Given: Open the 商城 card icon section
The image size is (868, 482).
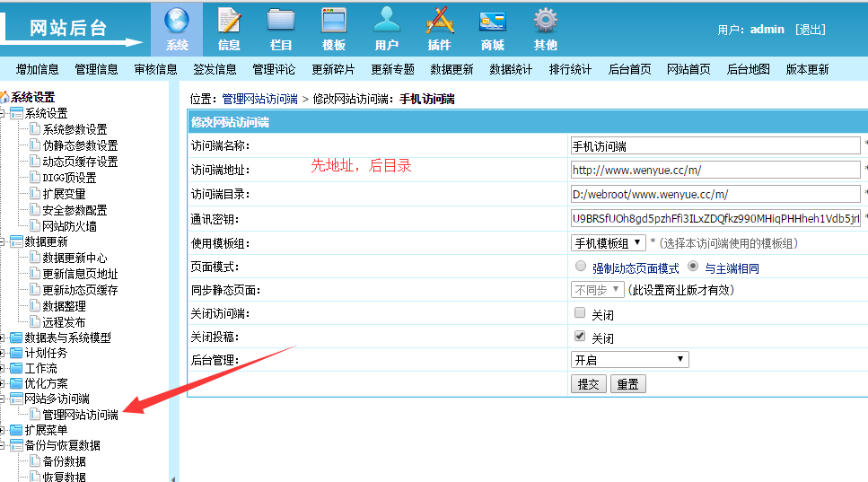Looking at the screenshot, I should click(x=492, y=29).
